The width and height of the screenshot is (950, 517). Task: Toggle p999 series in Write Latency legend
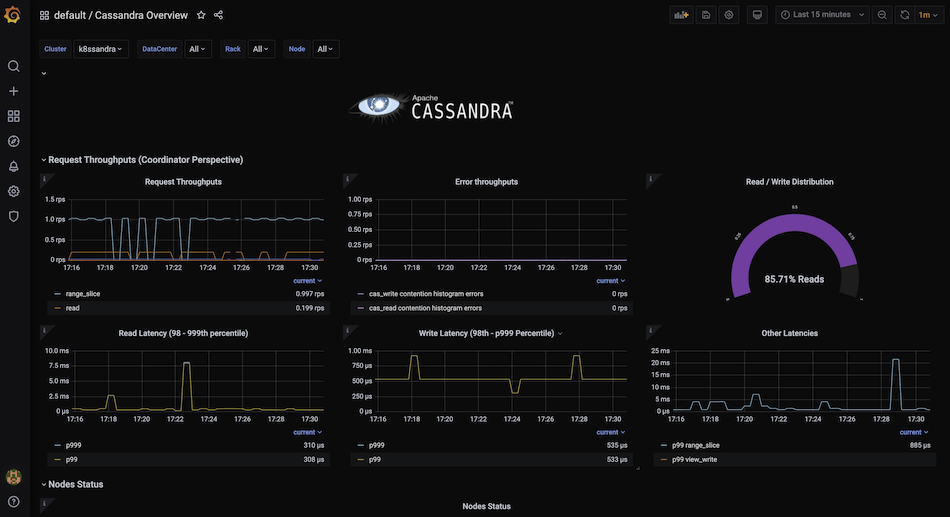click(376, 445)
